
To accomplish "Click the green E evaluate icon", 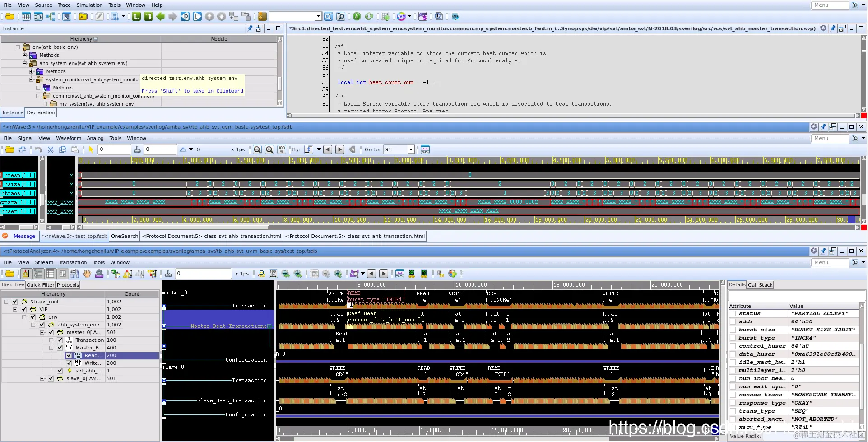I will tap(357, 16).
